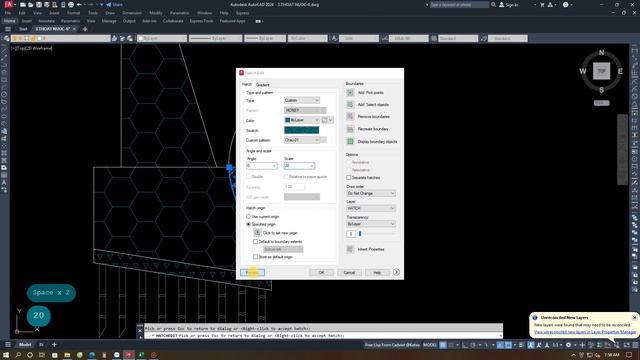Add a new drawing tab with plus
This screenshot has height=360, width=640.
click(85, 29)
